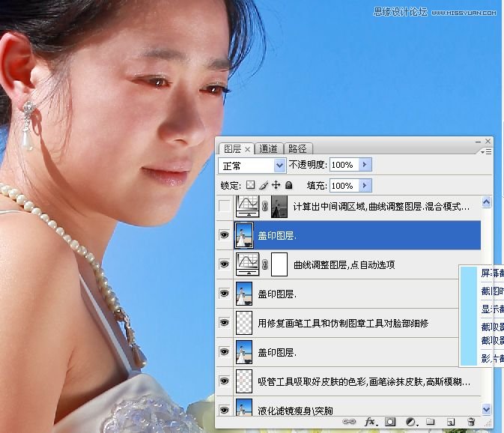Create a new group with the folder icon

[431, 422]
